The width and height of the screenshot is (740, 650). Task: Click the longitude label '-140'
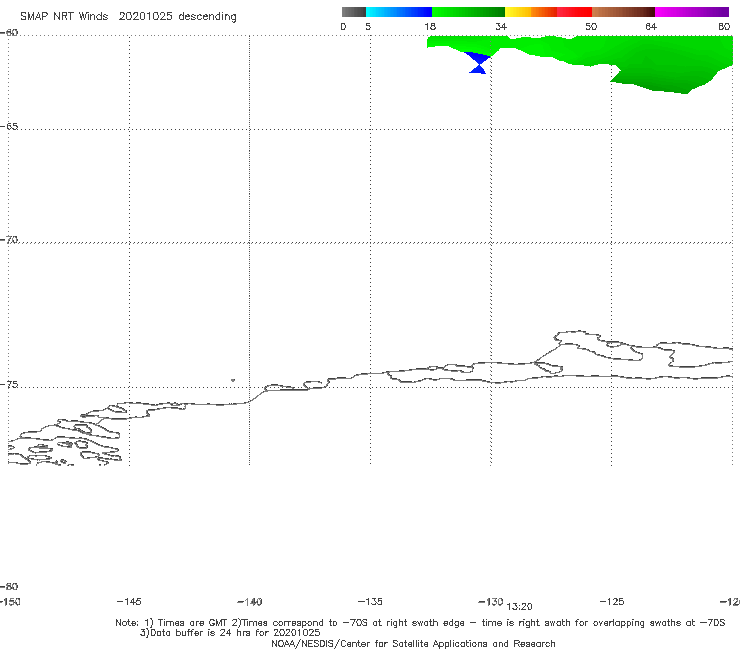(250, 602)
